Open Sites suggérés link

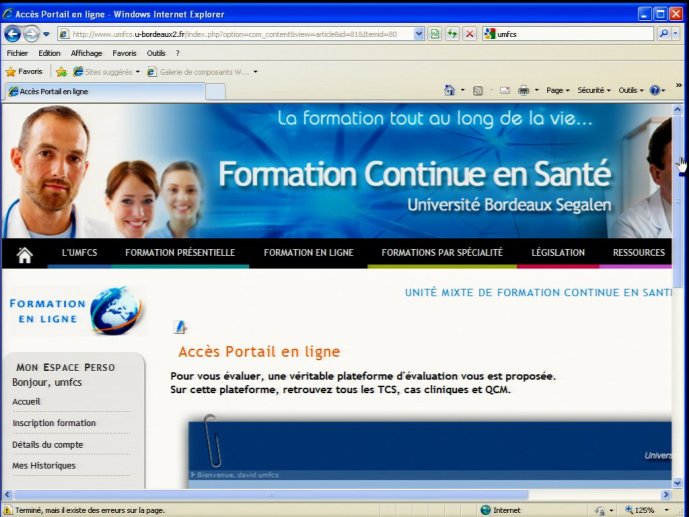106,72
